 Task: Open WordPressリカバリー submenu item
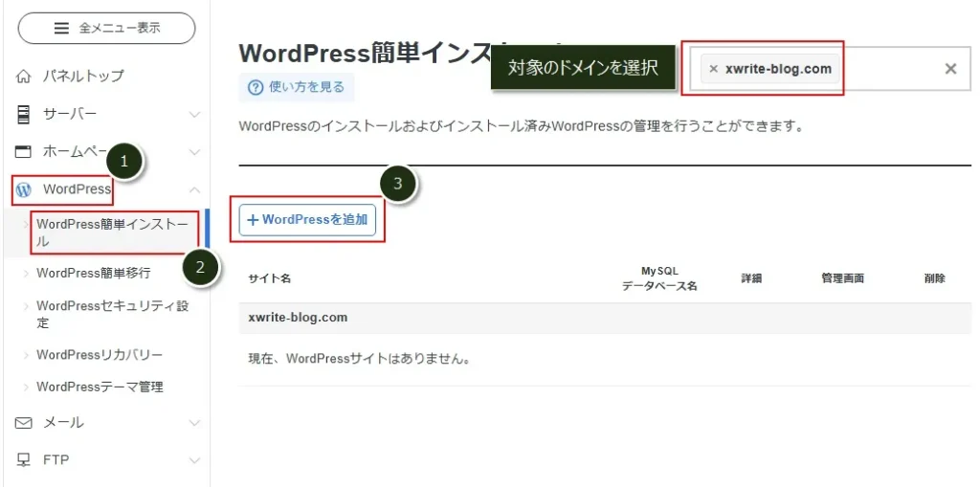point(100,355)
